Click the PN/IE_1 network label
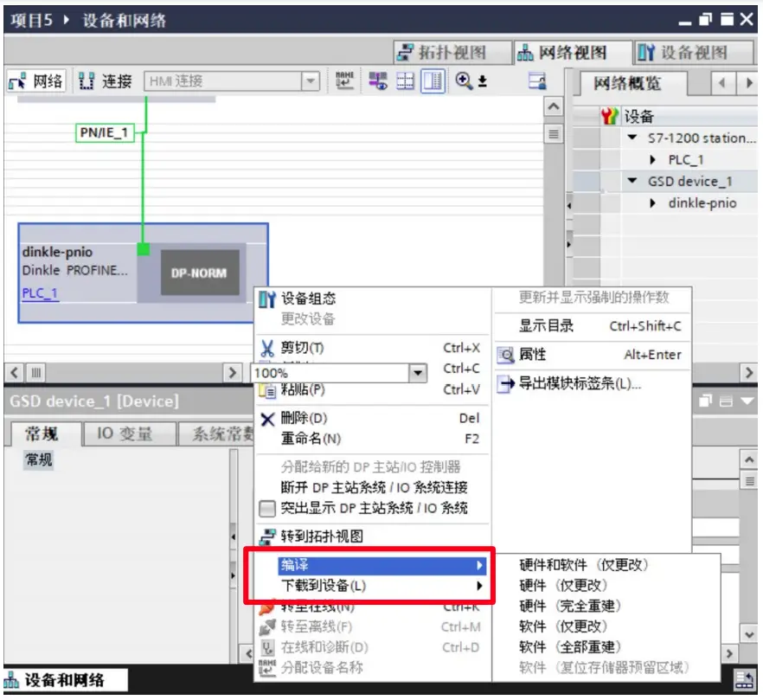Screen dimensions: 763x700 click(x=104, y=132)
